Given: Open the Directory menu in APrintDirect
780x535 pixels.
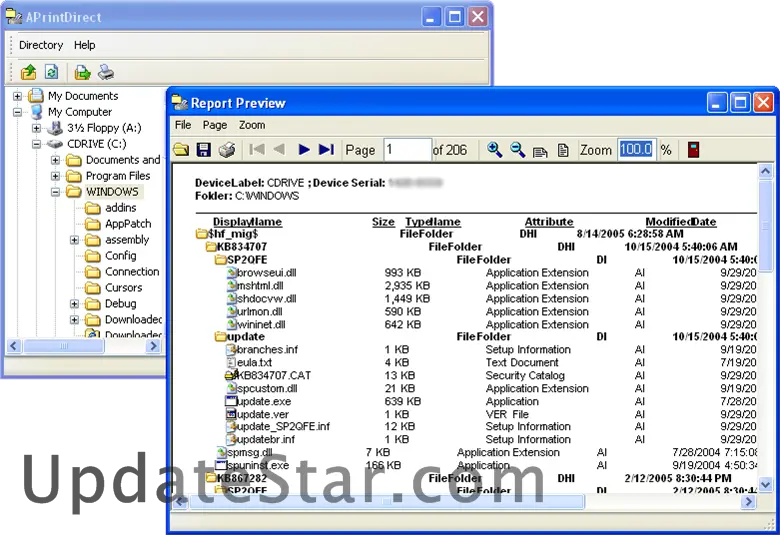Looking at the screenshot, I should (x=41, y=45).
